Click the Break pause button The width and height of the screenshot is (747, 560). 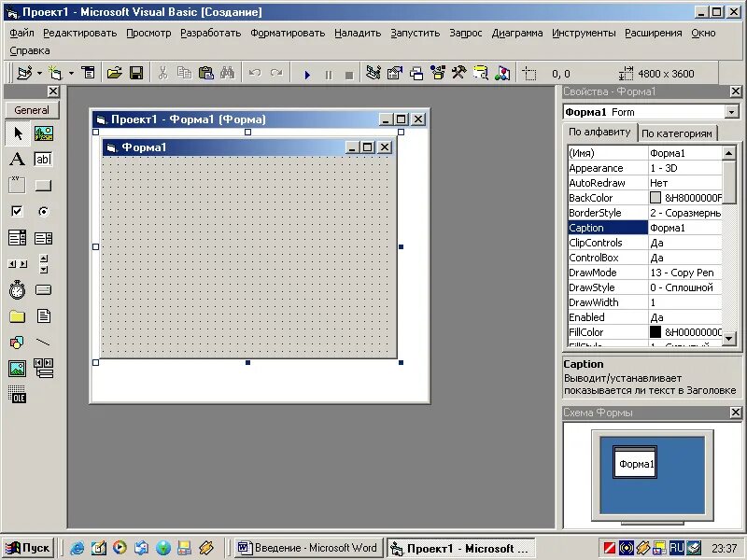(x=329, y=75)
